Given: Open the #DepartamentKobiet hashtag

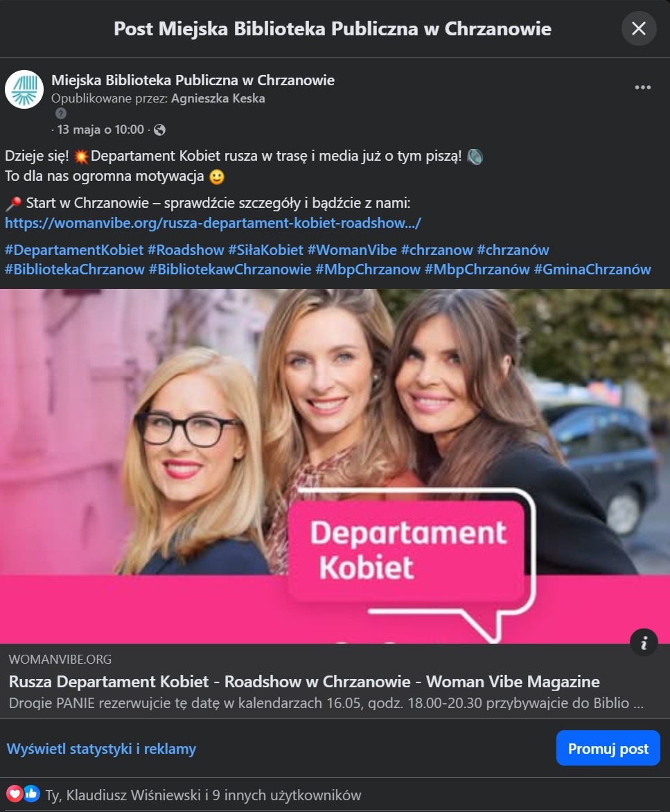Looking at the screenshot, I should click(x=74, y=250).
